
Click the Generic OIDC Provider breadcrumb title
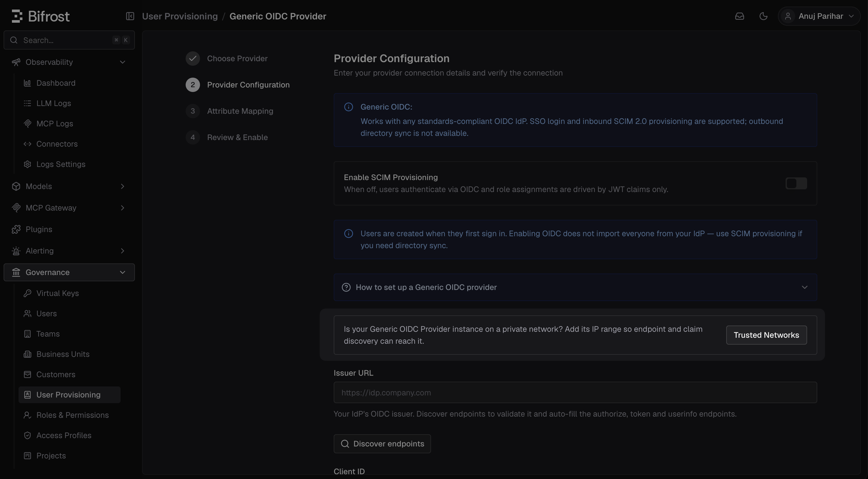pos(278,16)
